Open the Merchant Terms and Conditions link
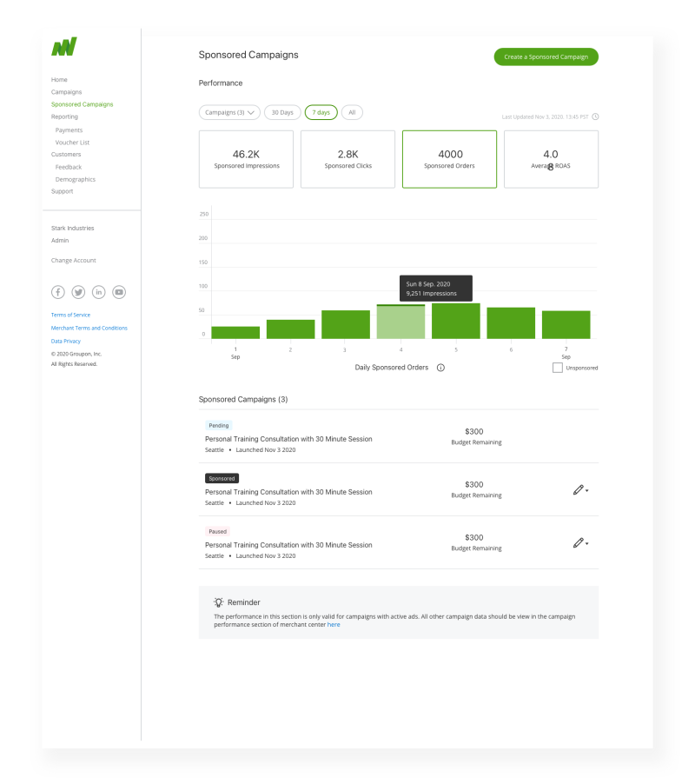The image size is (695, 784). point(89,328)
